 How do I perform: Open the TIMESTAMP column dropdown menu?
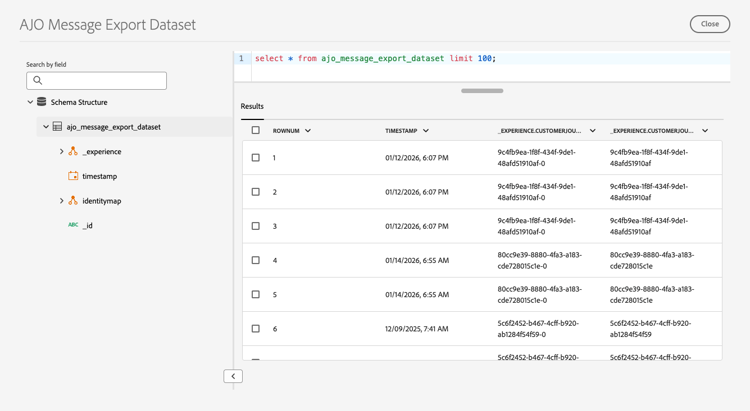click(426, 131)
